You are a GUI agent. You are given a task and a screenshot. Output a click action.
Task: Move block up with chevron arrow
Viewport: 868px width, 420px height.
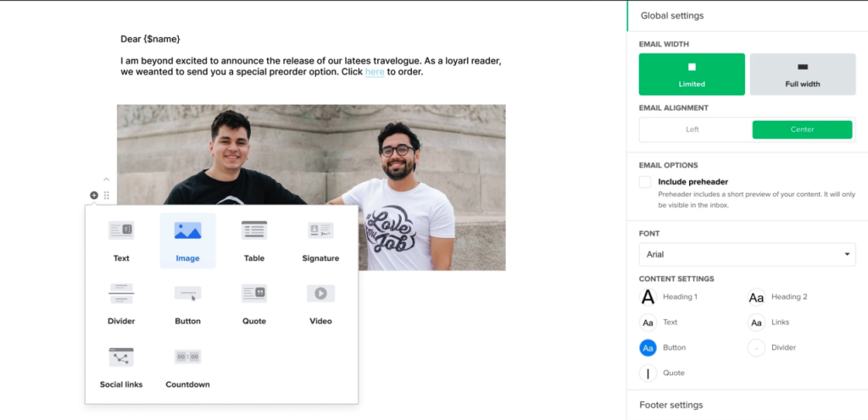coord(106,179)
